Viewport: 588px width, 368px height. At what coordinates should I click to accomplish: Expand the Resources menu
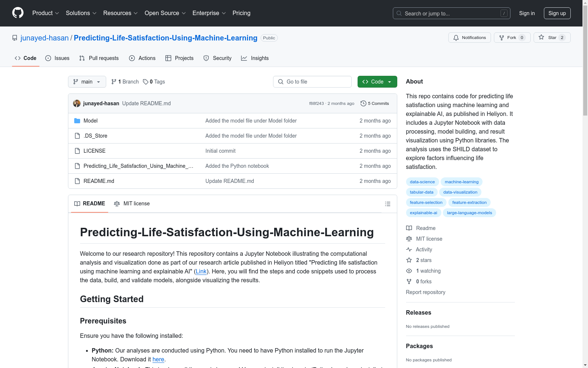(x=121, y=13)
